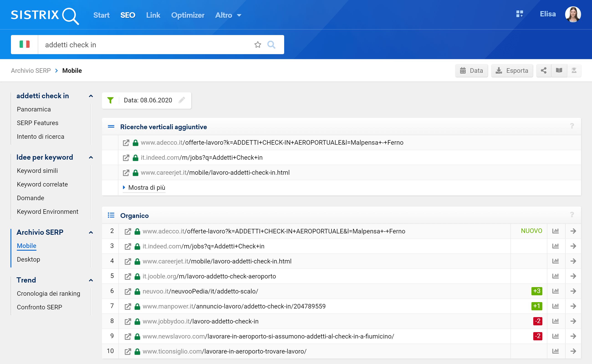Show ranking chart for neuvoo.it row
Viewport: 592px width, 364px height.
click(555, 291)
